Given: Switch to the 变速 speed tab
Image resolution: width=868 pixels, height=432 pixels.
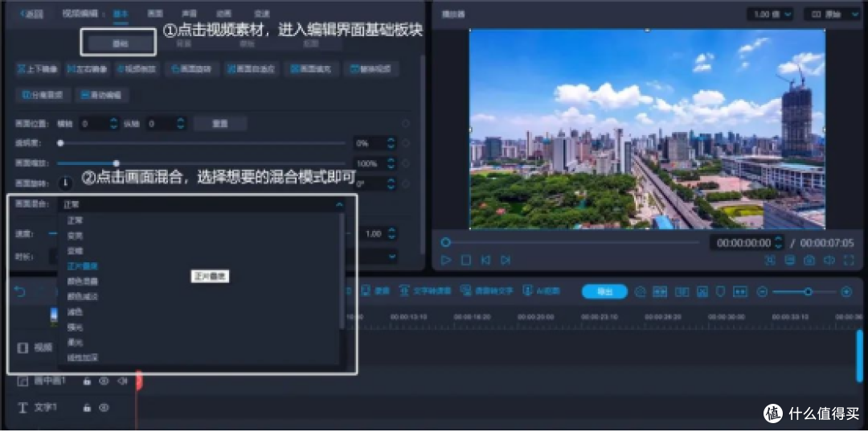Looking at the screenshot, I should pyautogui.click(x=260, y=14).
